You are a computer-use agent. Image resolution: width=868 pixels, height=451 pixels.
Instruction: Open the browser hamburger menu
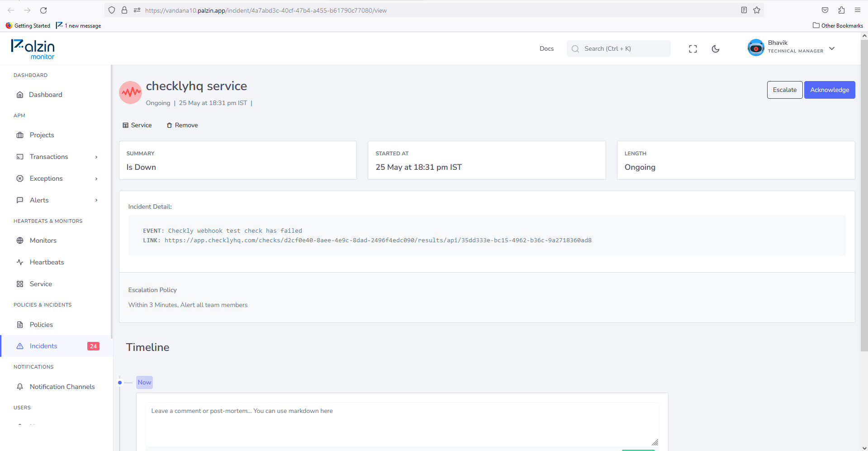[x=858, y=10]
